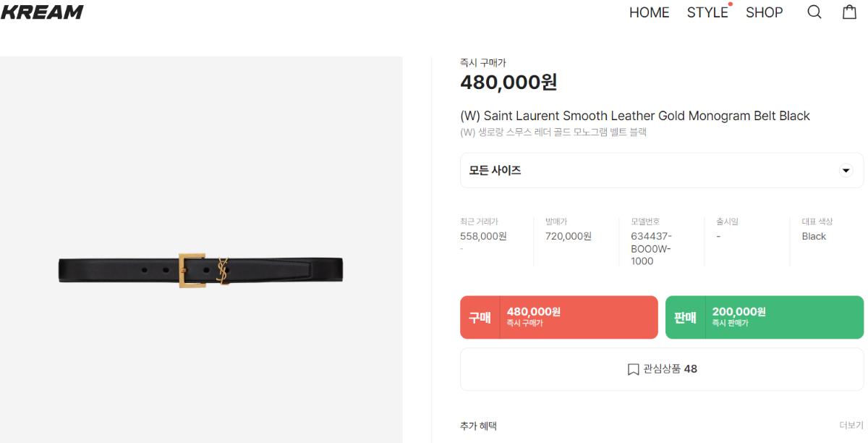Open the 모든 사이즈 size selector
The height and width of the screenshot is (443, 868).
pyautogui.click(x=662, y=171)
